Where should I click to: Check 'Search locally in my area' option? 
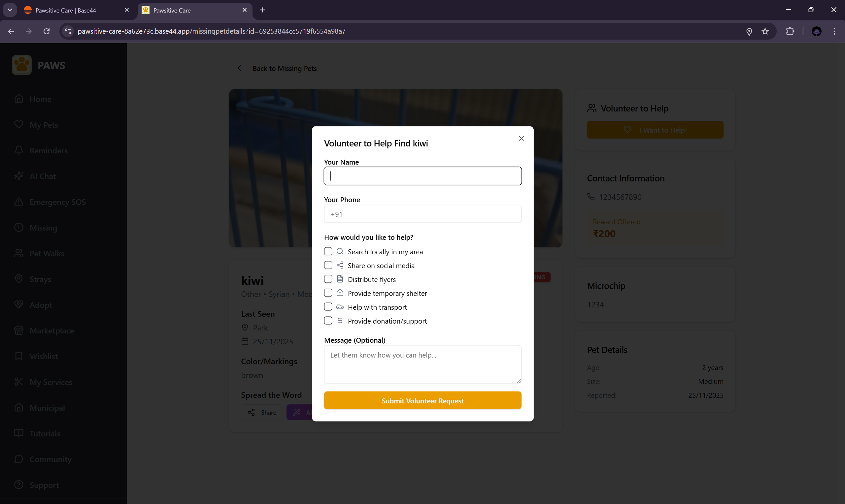coord(328,251)
